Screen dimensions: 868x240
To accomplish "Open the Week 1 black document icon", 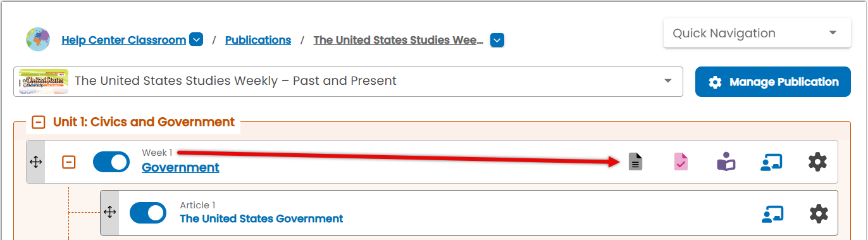I will click(636, 161).
